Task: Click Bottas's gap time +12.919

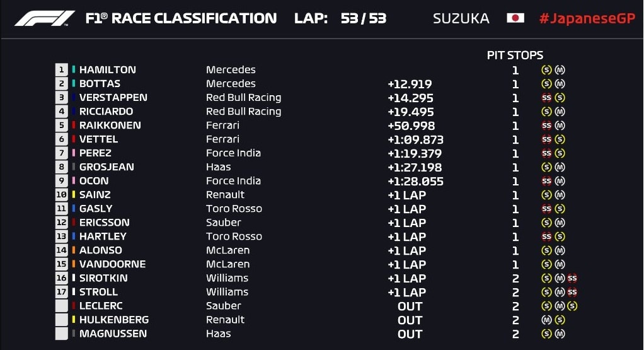Action: click(x=410, y=85)
